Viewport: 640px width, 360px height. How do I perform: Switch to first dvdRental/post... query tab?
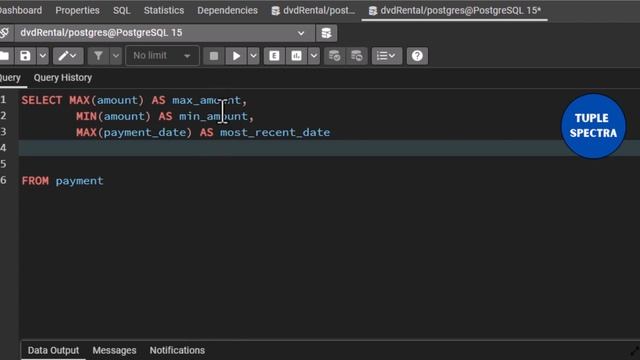313,10
